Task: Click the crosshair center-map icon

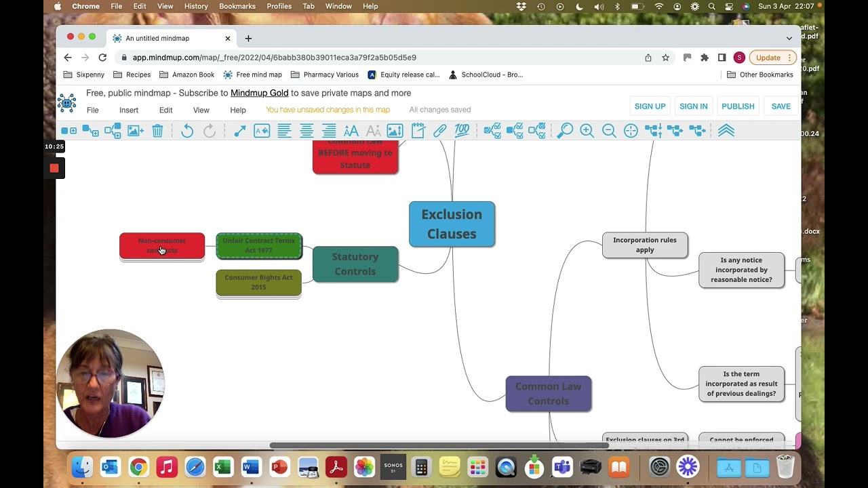Action: [631, 131]
